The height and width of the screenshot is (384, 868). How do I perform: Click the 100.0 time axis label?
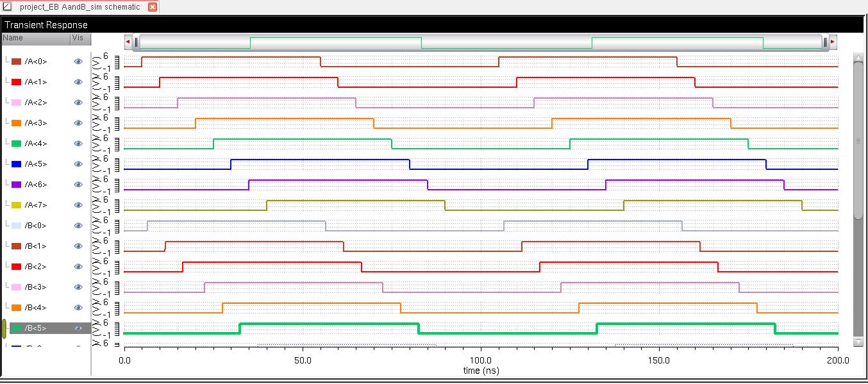tap(480, 361)
